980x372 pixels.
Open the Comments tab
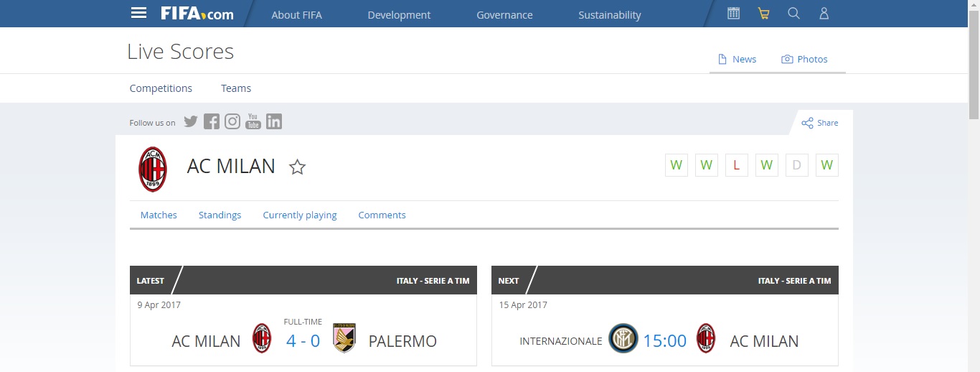tap(382, 215)
